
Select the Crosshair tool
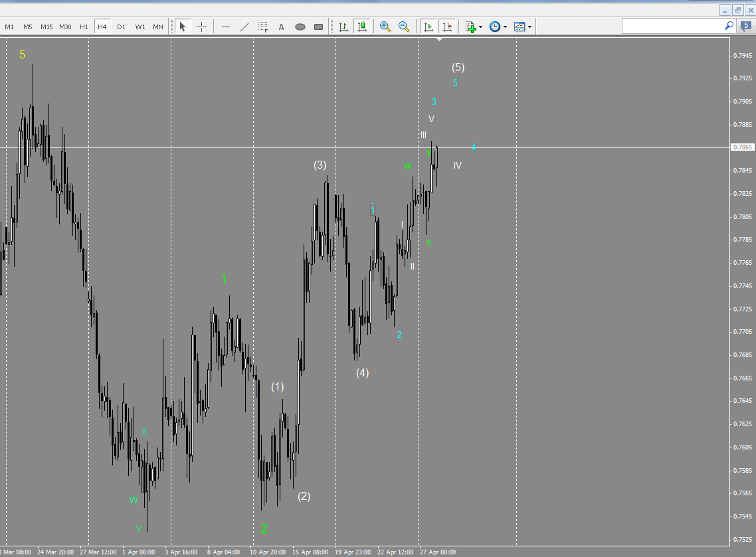[201, 27]
